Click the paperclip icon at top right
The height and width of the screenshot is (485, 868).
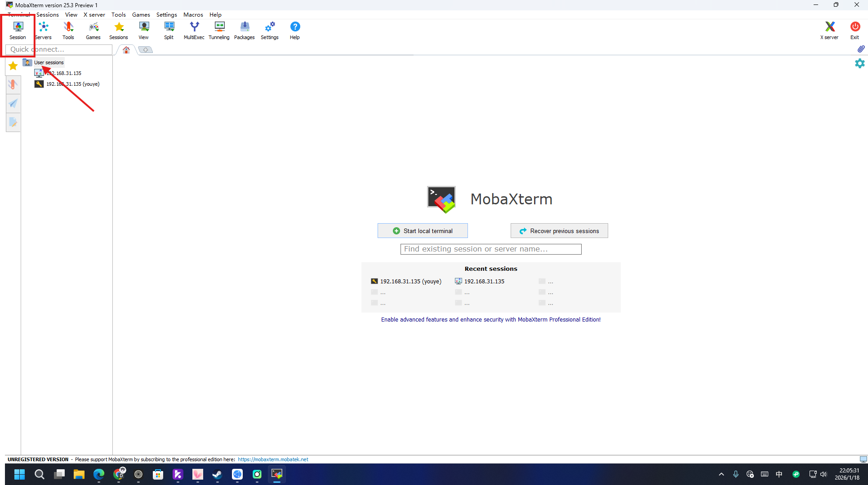click(860, 49)
